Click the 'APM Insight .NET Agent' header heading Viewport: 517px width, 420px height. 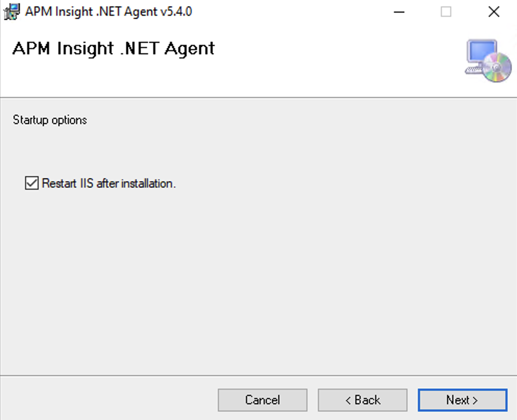[113, 48]
